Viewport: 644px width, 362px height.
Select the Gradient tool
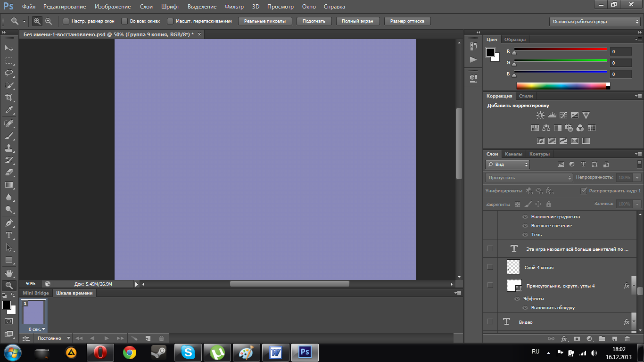coord(9,185)
